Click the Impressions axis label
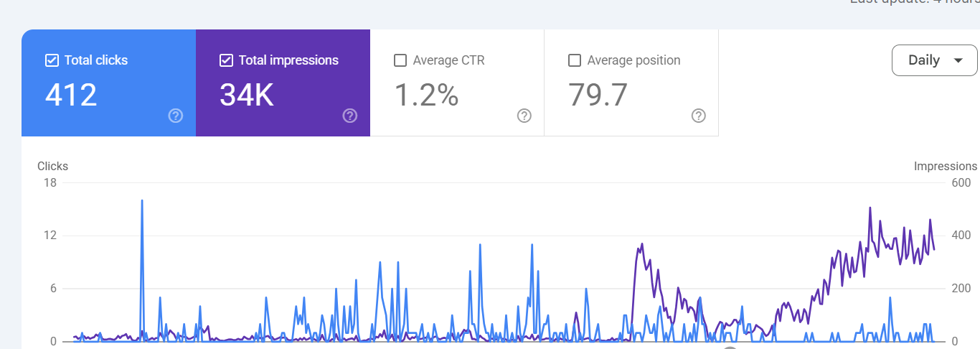 (946, 166)
